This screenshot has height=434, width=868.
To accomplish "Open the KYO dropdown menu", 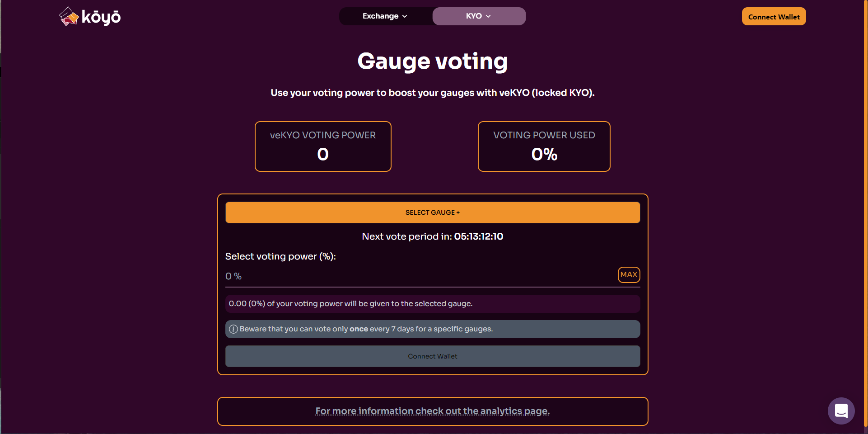I will point(478,16).
